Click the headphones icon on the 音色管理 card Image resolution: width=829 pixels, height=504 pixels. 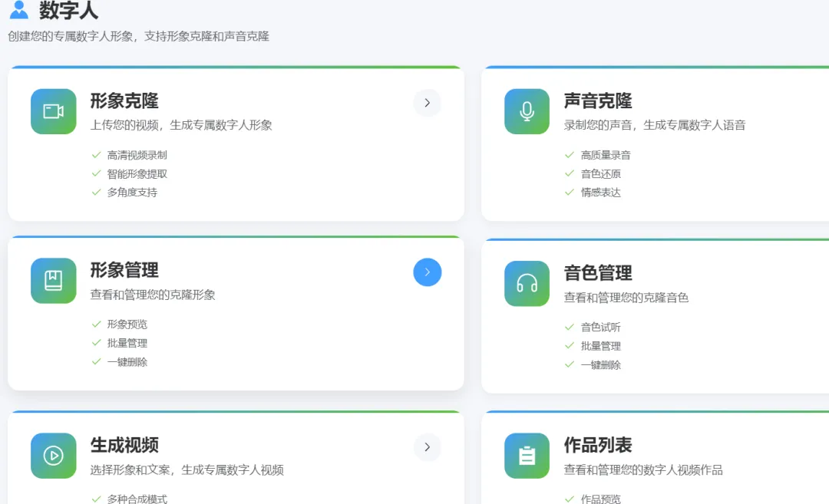[x=527, y=283]
